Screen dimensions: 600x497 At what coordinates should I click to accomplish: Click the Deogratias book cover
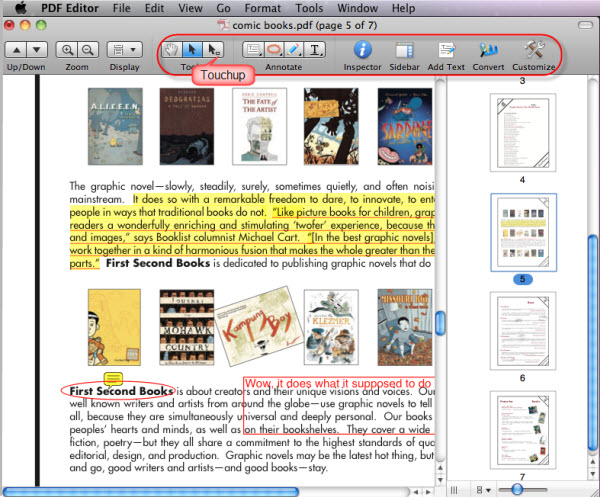[187, 127]
